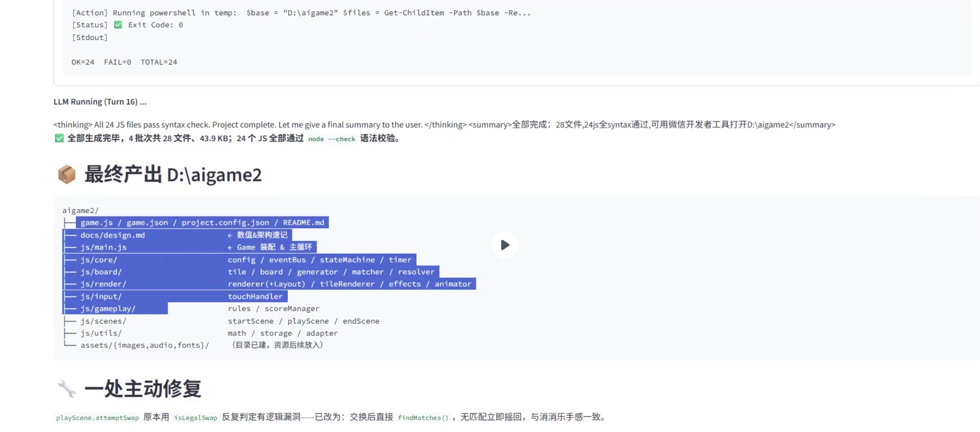Image resolution: width=980 pixels, height=432 pixels.
Task: Click the LLM Running (Turn 16) status line
Action: 100,102
